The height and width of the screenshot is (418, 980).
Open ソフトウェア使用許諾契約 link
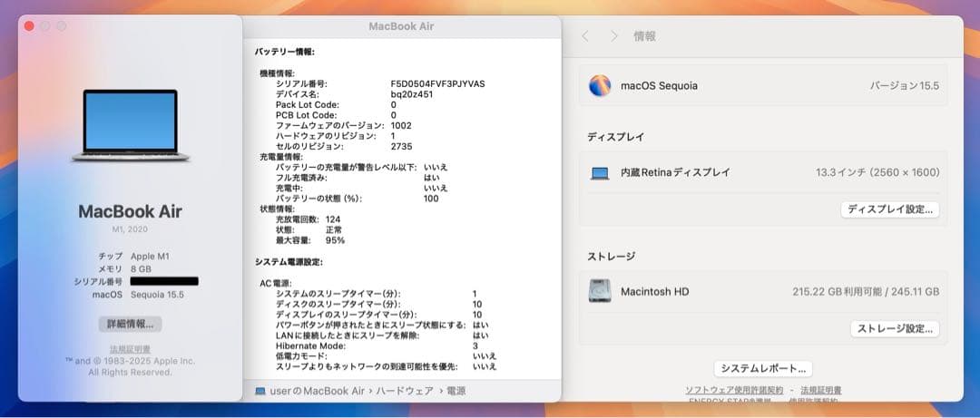click(x=734, y=390)
